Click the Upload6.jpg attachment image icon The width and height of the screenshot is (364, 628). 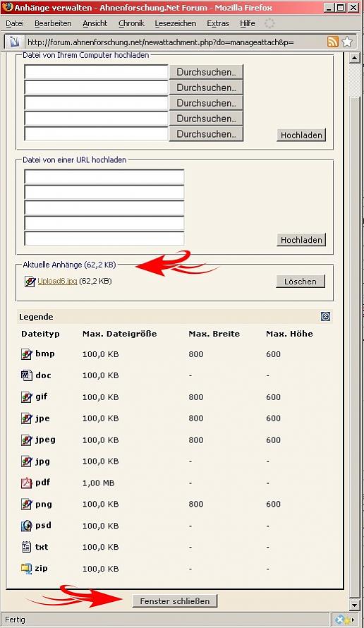point(30,282)
